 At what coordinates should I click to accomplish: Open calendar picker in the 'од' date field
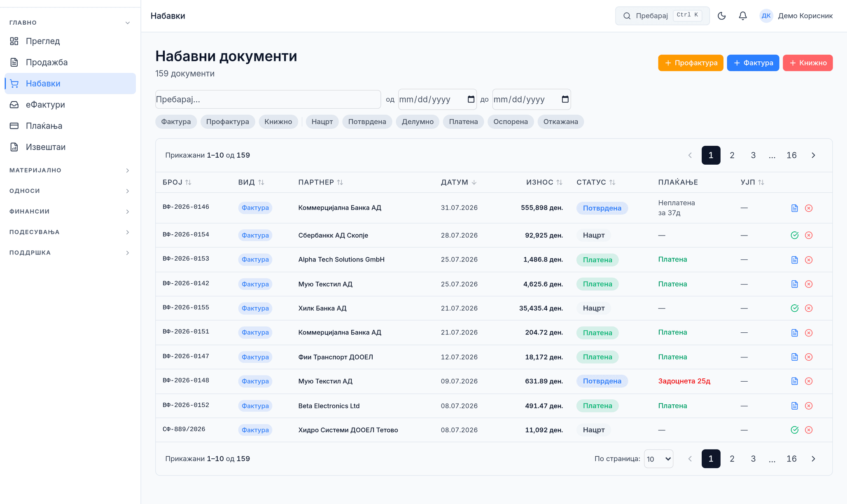[471, 99]
